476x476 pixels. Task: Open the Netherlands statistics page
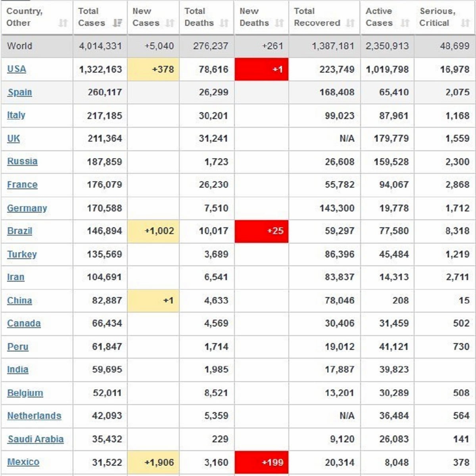point(34,416)
